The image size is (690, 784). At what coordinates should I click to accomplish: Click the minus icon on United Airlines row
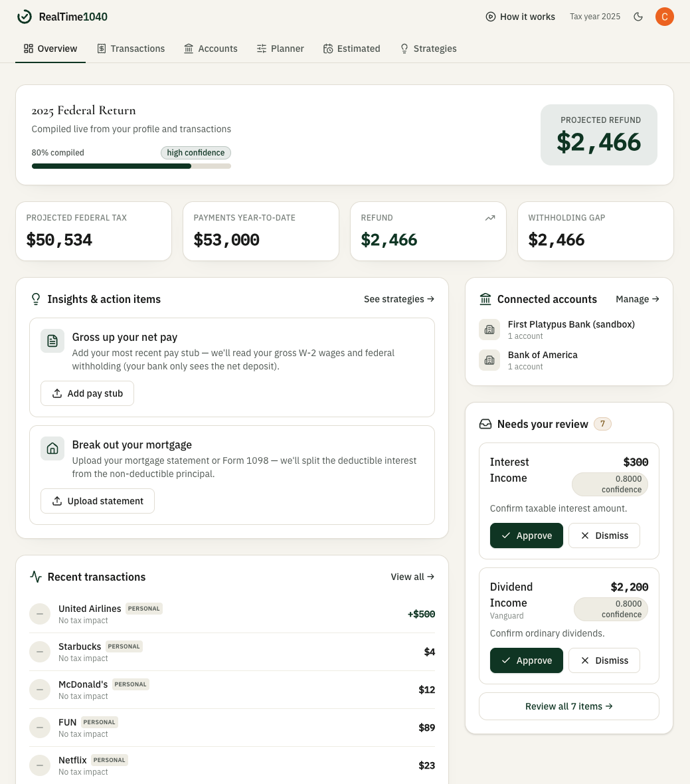[x=40, y=614]
